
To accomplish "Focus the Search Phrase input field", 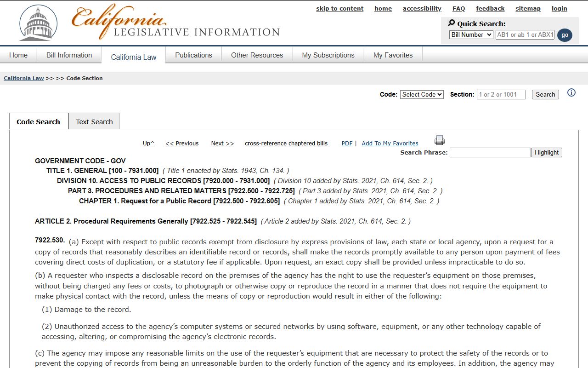I will point(490,153).
